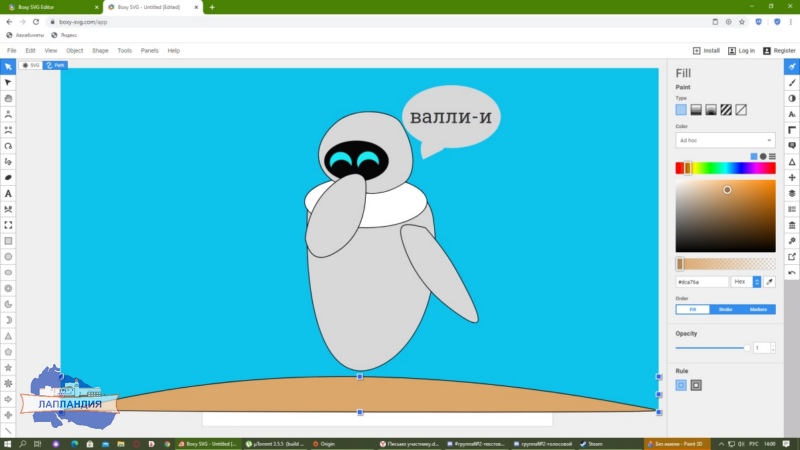The image size is (800, 450).
Task: Open the Tools menu
Action: pyautogui.click(x=124, y=51)
